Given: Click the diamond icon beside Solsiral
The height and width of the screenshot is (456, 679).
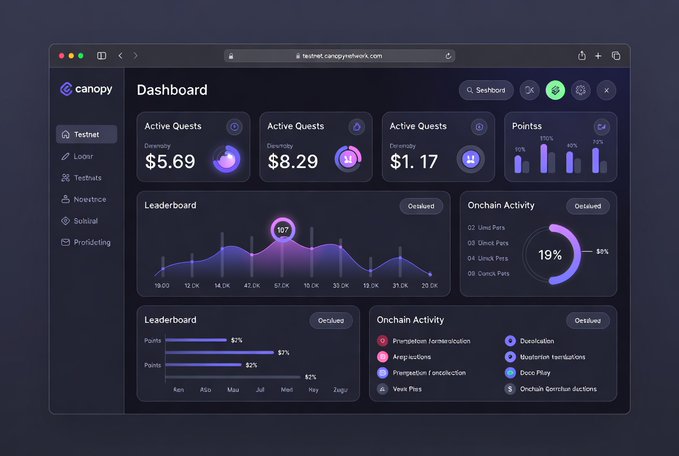Looking at the screenshot, I should click(x=65, y=221).
